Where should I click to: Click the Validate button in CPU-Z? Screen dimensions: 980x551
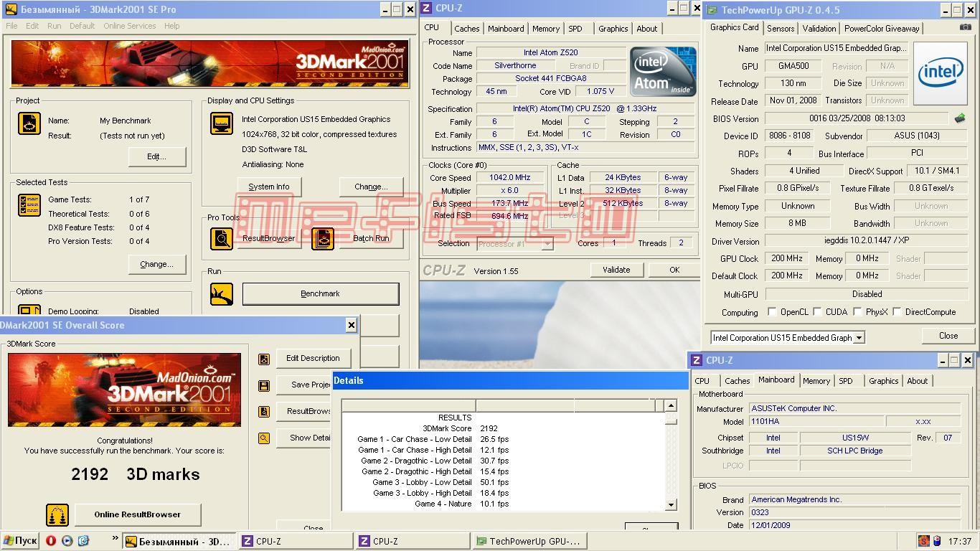point(616,270)
